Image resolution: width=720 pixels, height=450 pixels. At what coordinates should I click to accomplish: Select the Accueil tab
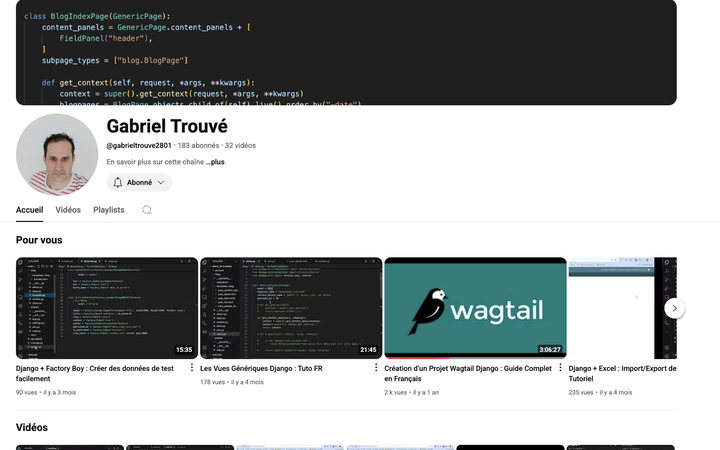[x=29, y=210]
